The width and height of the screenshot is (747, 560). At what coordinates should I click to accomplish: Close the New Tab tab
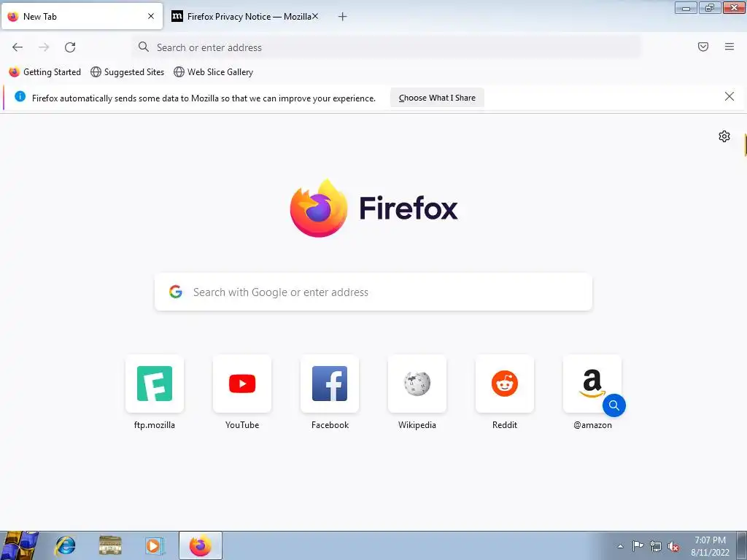[x=151, y=16]
